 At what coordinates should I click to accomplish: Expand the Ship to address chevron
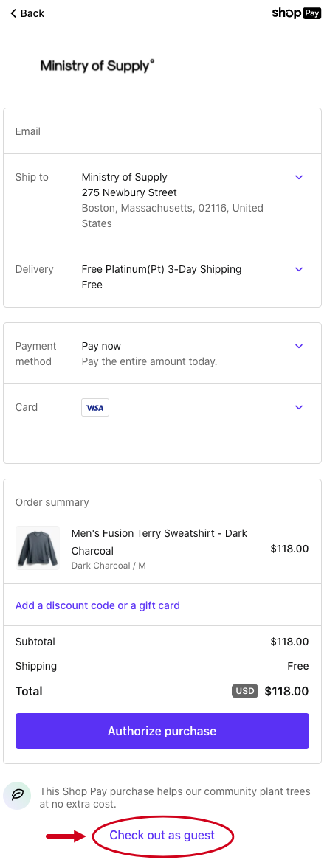tap(299, 177)
